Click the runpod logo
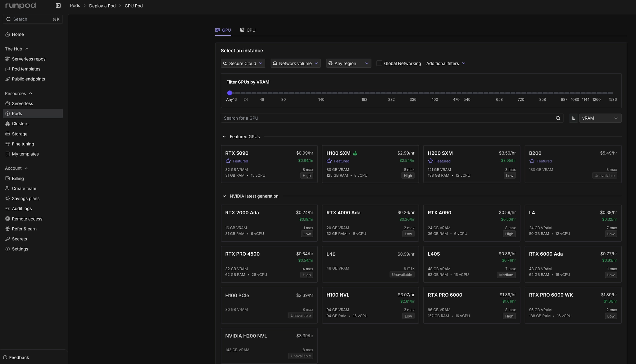Screen dimensions: 636x364 [x=20, y=6]
